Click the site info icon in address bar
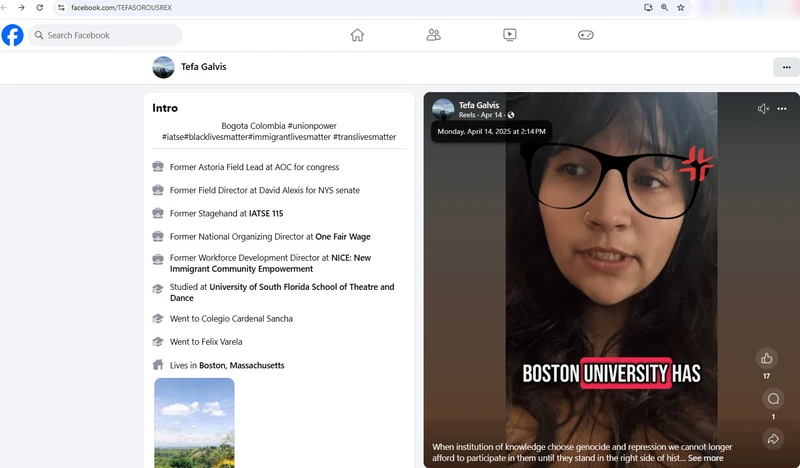 coord(61,8)
